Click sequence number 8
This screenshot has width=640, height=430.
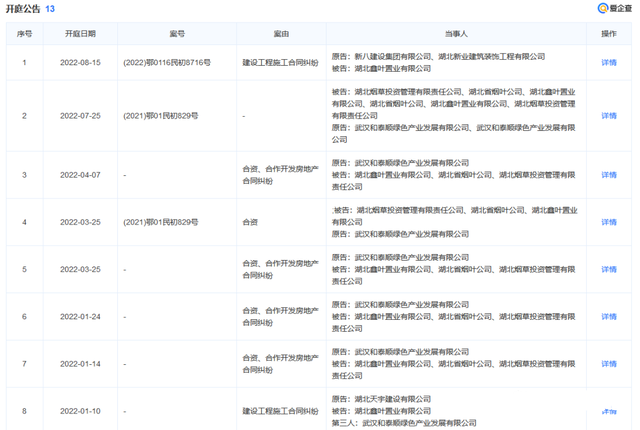[x=24, y=411]
